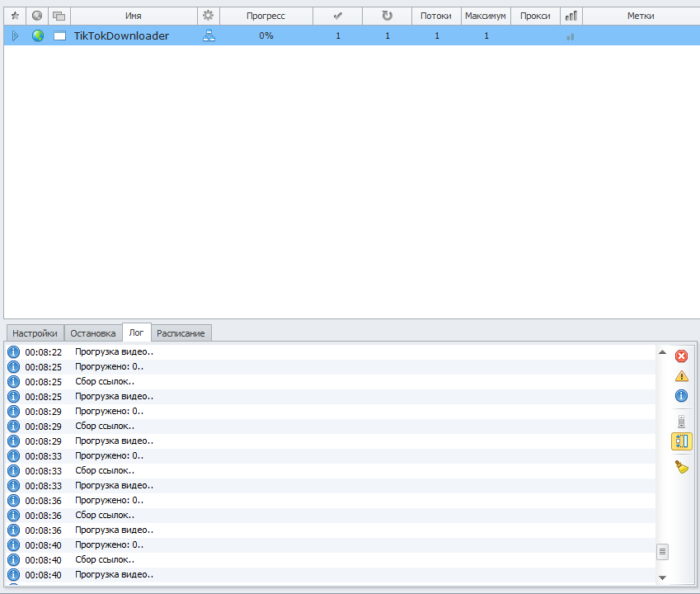The height and width of the screenshot is (594, 700).
Task: Click the log scrollbar up arrow
Action: pos(663,352)
